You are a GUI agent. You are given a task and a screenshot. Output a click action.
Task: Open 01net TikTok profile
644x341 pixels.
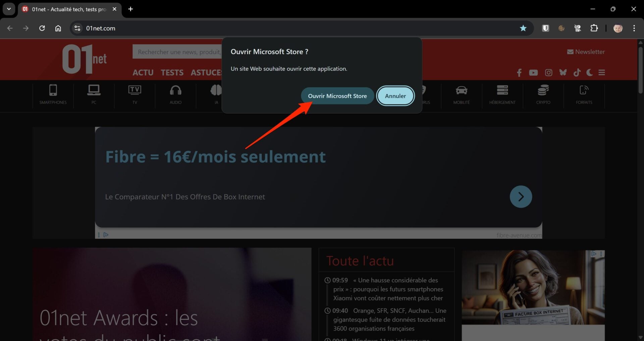[x=577, y=72]
